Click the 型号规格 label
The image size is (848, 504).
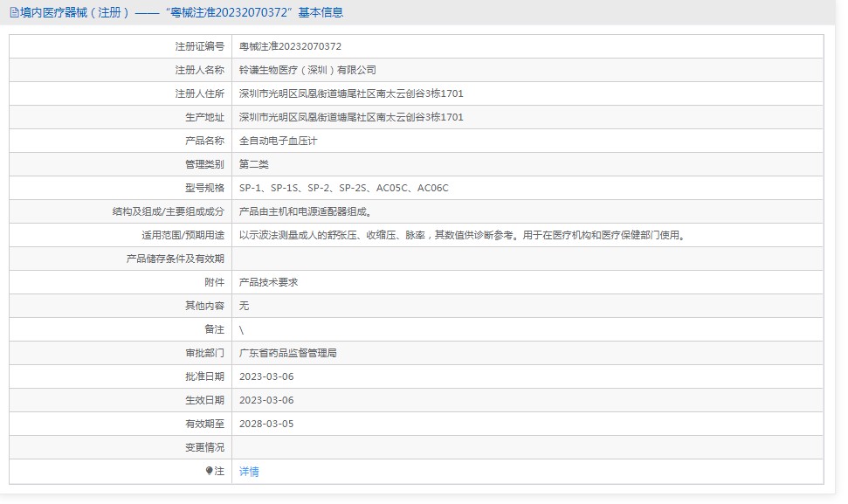tap(204, 188)
